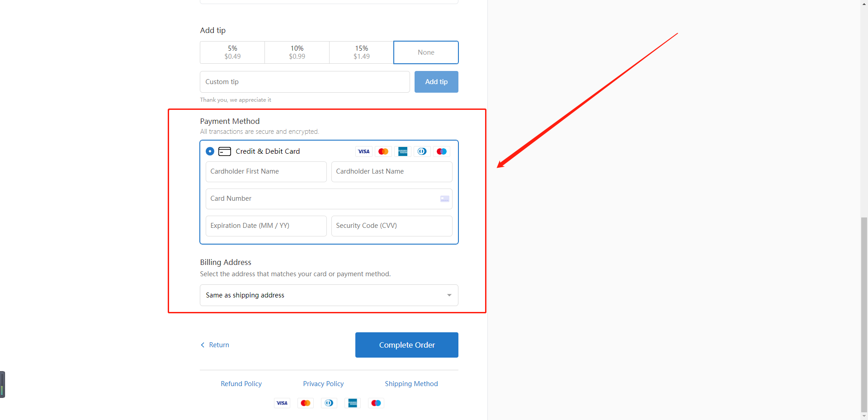Click the Mastercard logo in the footer
The height and width of the screenshot is (420, 868).
point(306,403)
